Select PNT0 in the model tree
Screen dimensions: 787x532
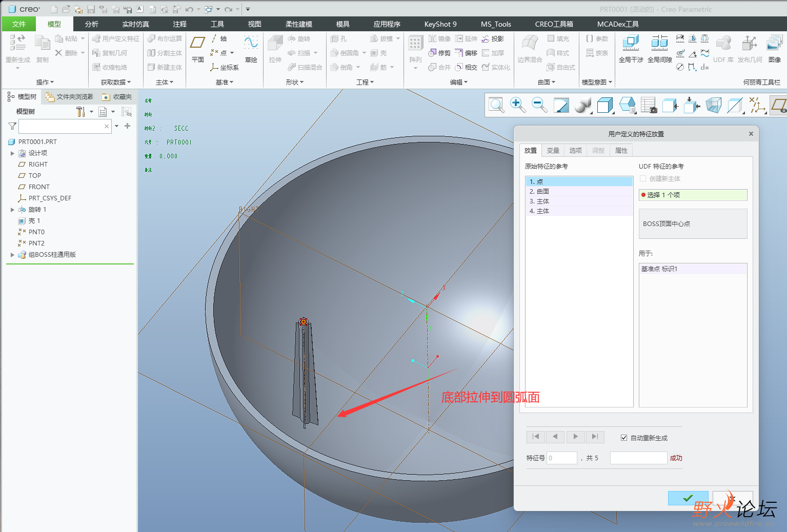(36, 232)
